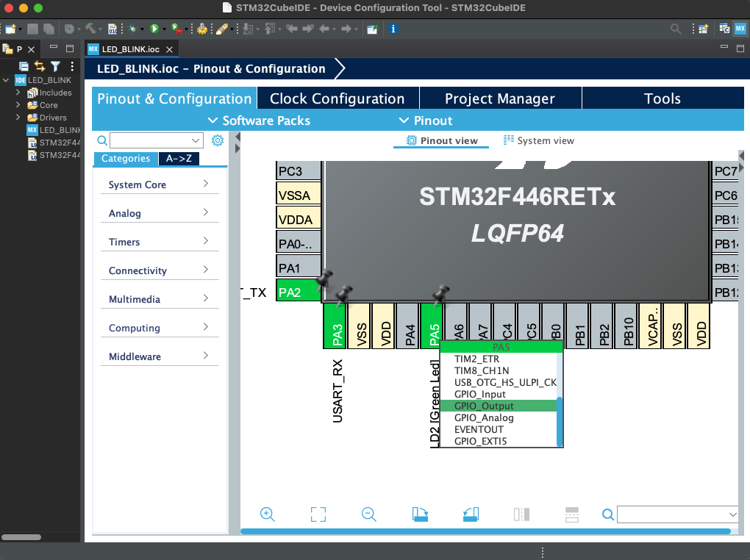The width and height of the screenshot is (750, 560).
Task: Click the category settings gear icon
Action: coord(218,140)
